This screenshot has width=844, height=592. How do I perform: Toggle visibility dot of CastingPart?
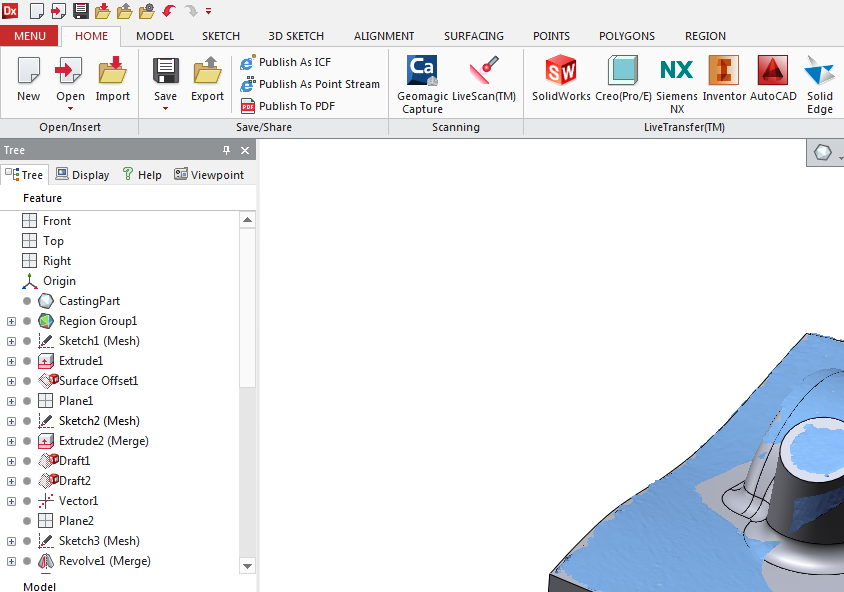pos(27,301)
